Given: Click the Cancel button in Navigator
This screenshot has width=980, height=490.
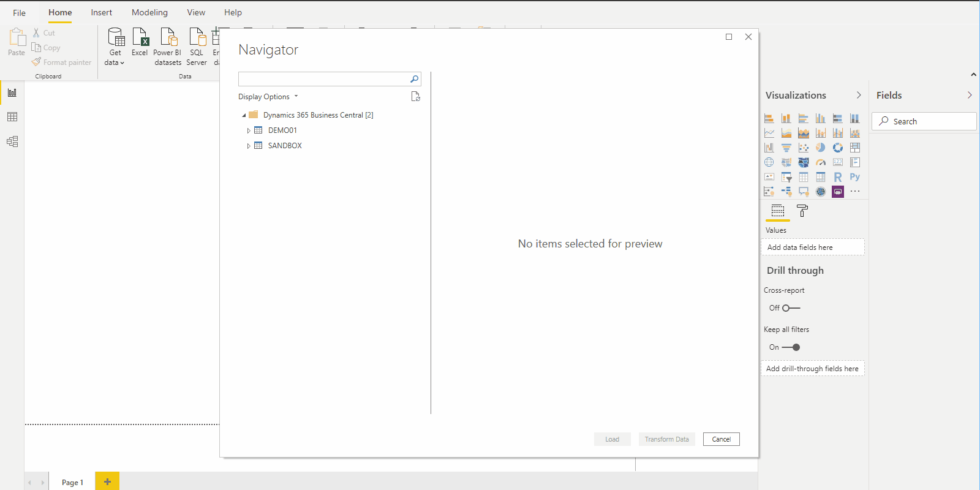Looking at the screenshot, I should (x=722, y=439).
